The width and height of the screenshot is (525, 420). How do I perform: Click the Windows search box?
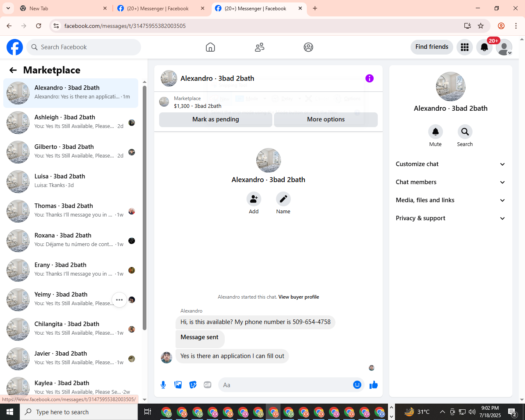79,412
